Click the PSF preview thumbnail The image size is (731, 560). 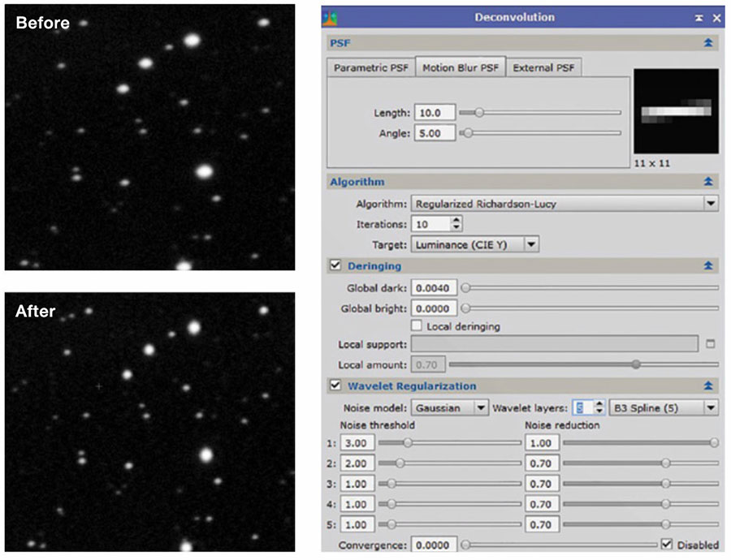[676, 112]
